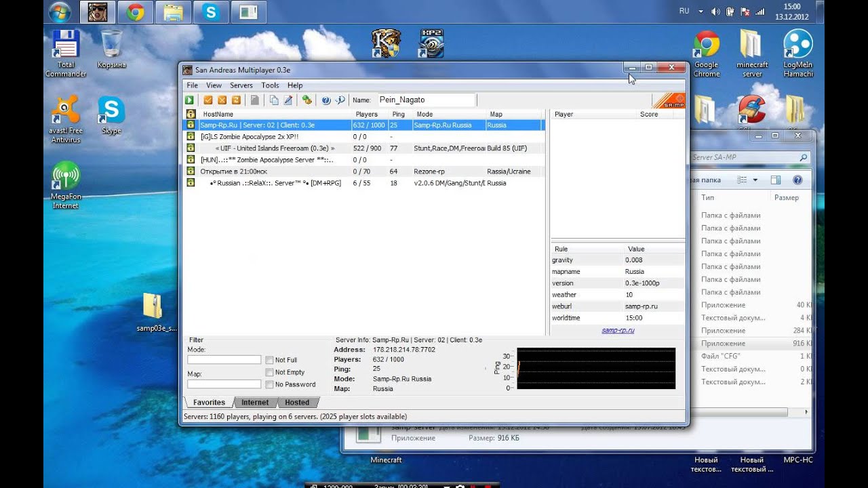Viewport: 868px width, 488px height.
Task: Sort by the Map column header
Action: pyautogui.click(x=513, y=115)
